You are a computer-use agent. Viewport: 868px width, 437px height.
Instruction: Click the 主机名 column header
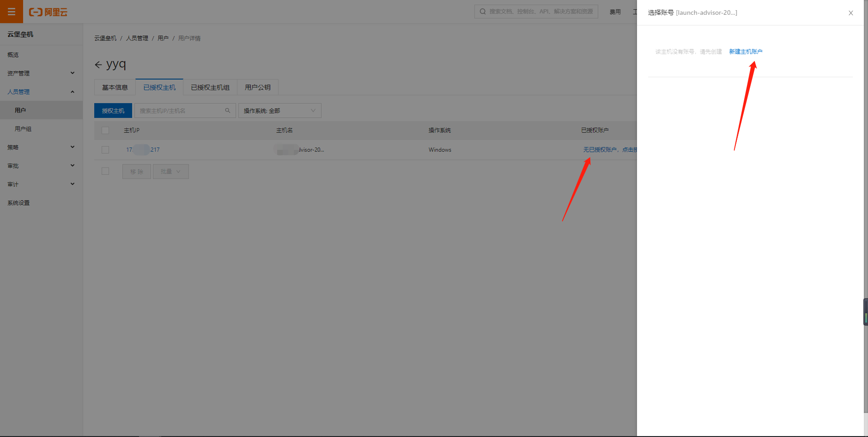(x=285, y=130)
